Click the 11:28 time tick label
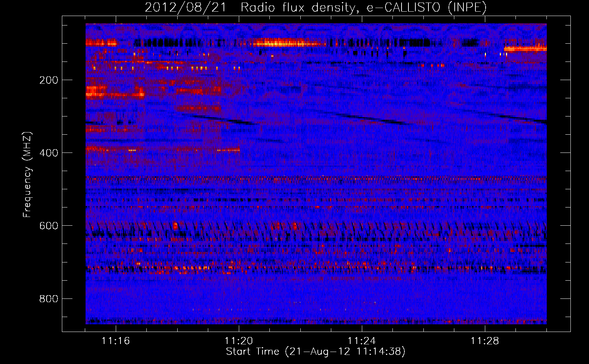Image resolution: width=589 pixels, height=364 pixels. point(485,341)
